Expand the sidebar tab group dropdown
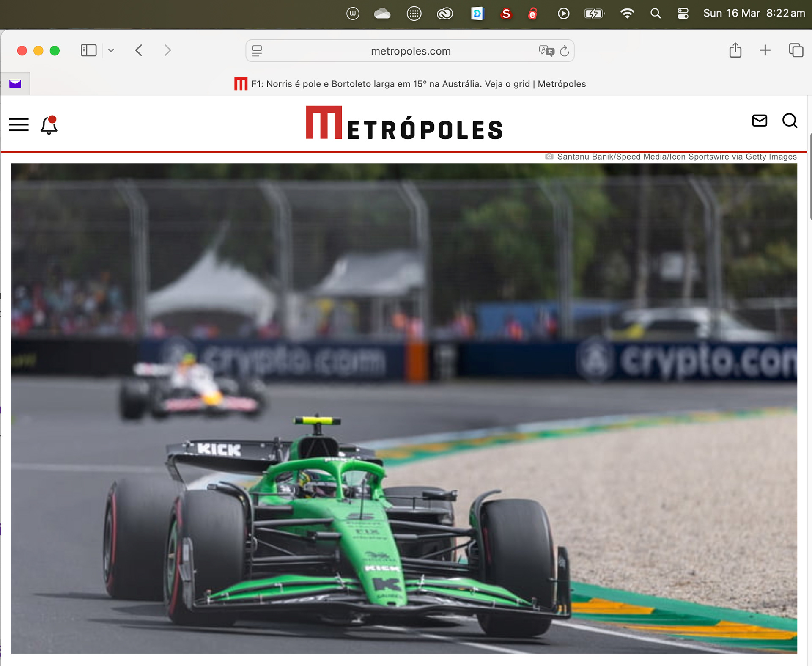Viewport: 812px width, 666px height. point(111,50)
